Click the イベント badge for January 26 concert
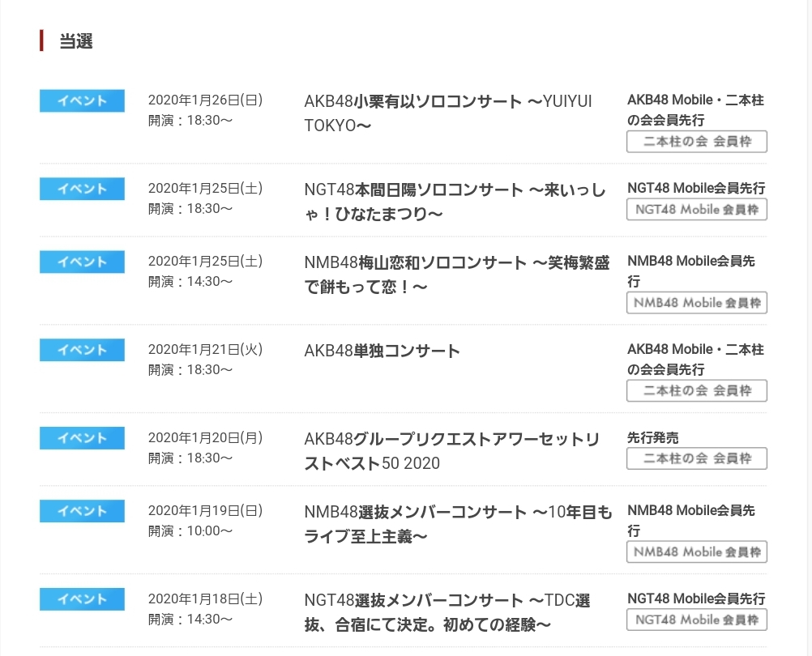The height and width of the screenshot is (656, 812). (x=82, y=101)
